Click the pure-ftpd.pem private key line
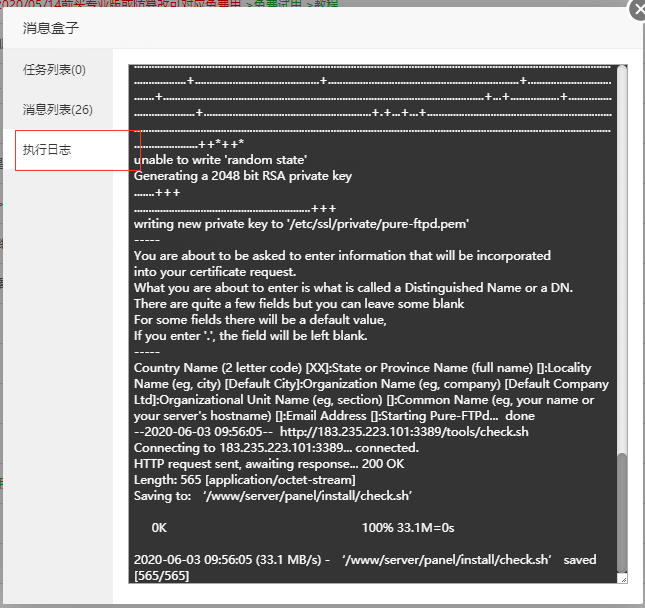 (301, 224)
